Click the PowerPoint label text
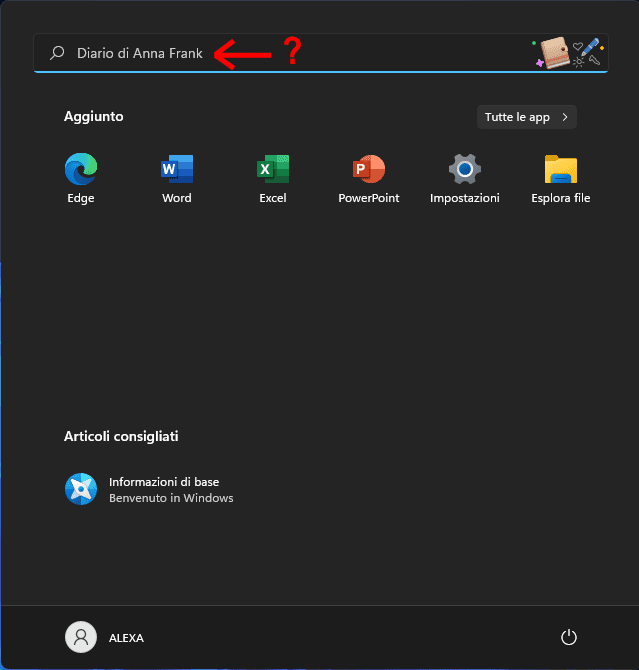Screen dimensions: 639x670 pos(368,198)
